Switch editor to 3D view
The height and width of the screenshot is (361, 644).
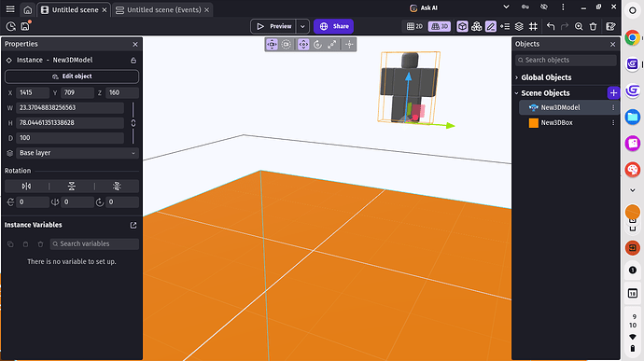point(440,26)
